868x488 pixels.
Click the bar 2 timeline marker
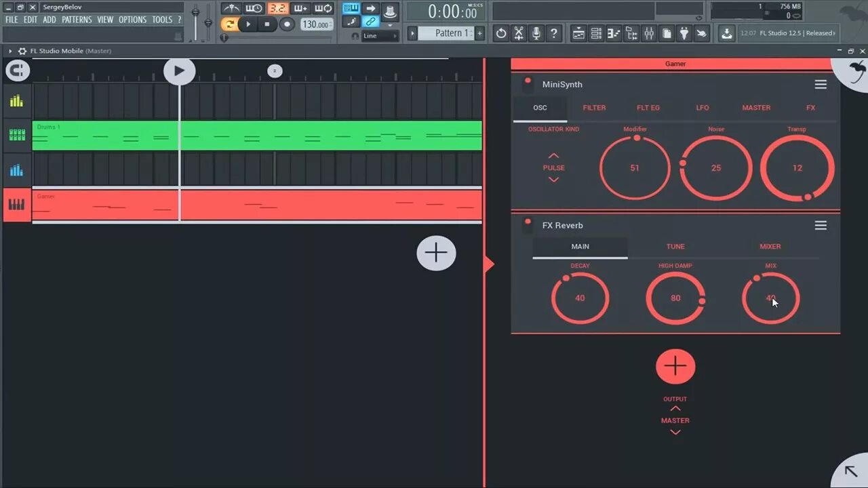(x=275, y=70)
